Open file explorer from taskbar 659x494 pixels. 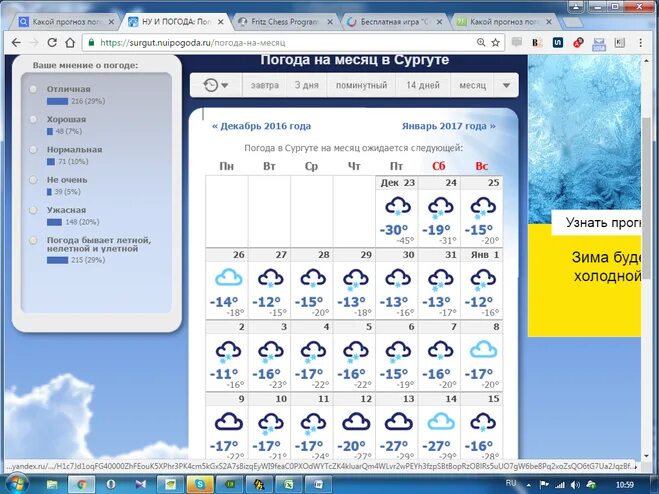coord(52,484)
